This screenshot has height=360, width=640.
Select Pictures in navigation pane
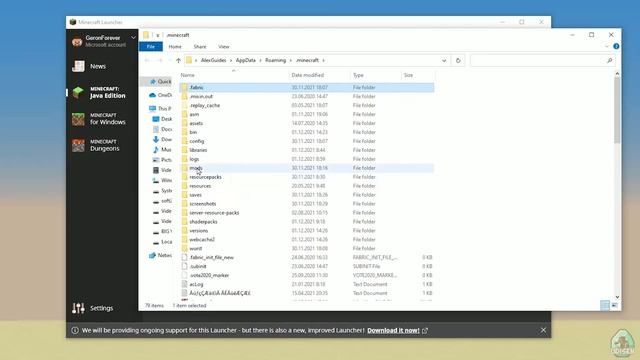point(162,160)
